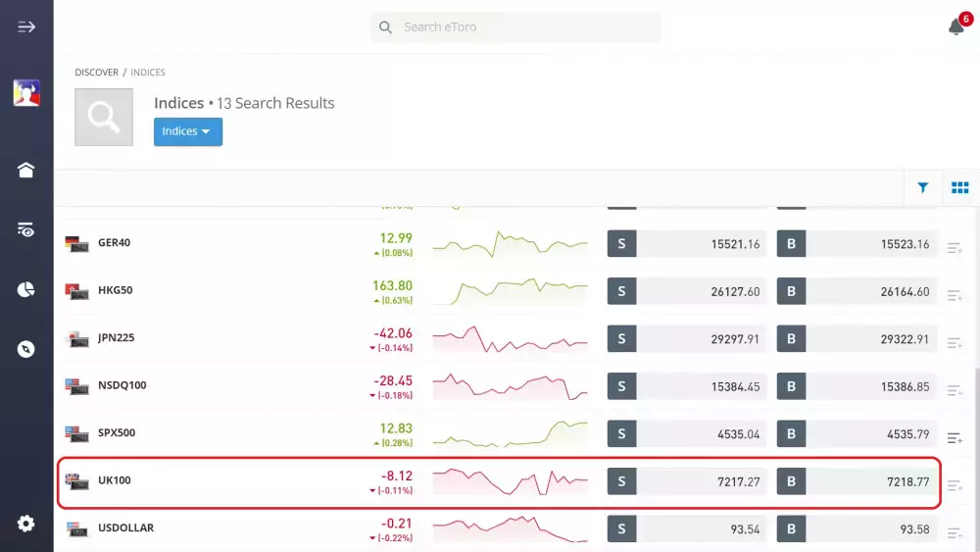
Task: Sell GER40 with the S button
Action: [x=622, y=244]
